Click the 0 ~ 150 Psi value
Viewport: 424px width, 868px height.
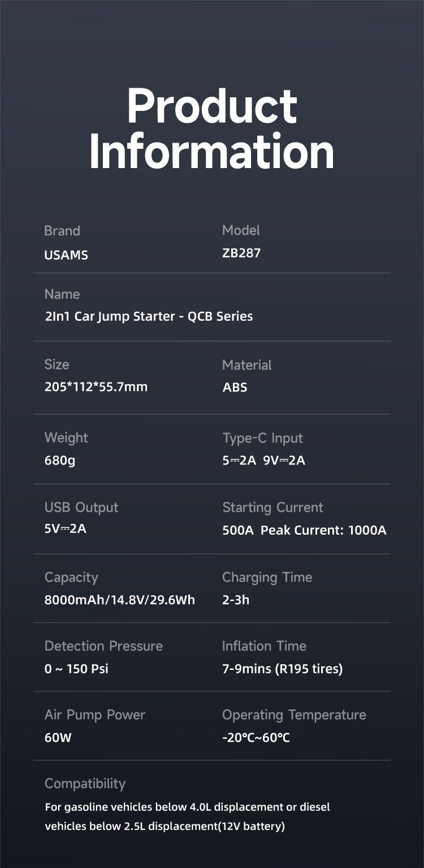pyautogui.click(x=76, y=669)
